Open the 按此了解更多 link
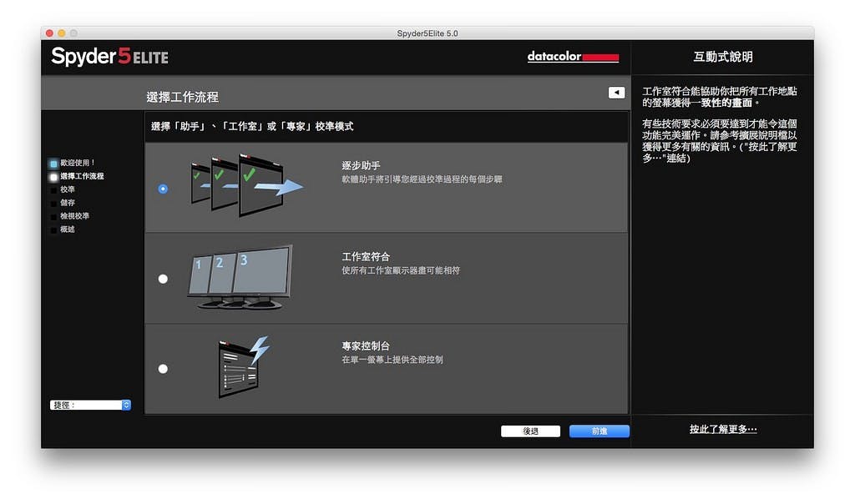855x504 pixels. tap(723, 430)
